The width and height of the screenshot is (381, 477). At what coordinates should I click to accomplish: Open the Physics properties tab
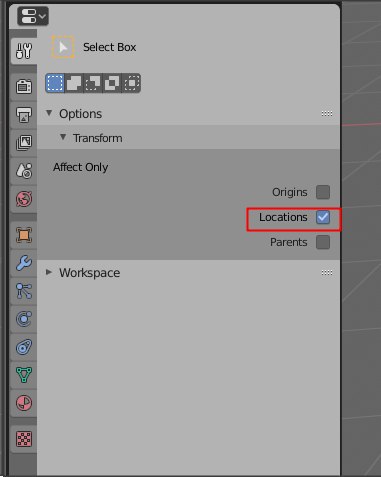tap(24, 319)
